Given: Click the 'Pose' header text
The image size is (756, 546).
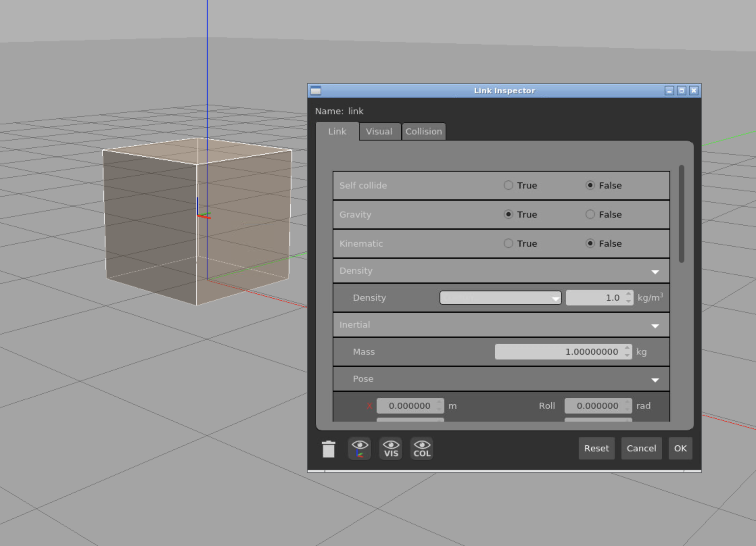Looking at the screenshot, I should tap(363, 379).
